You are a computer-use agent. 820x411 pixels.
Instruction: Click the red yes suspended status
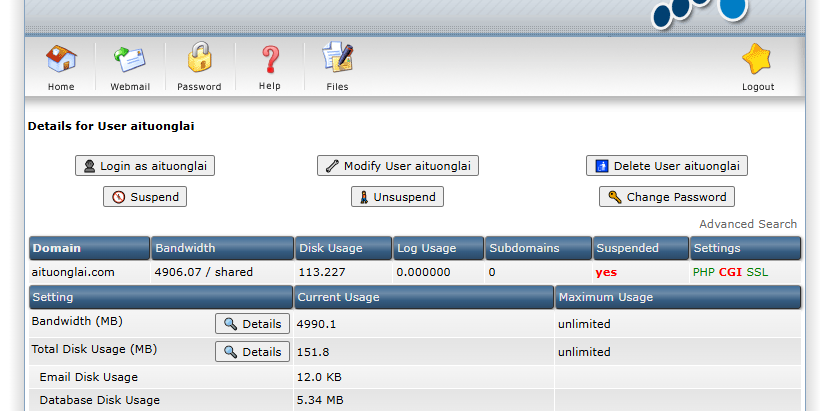606,272
